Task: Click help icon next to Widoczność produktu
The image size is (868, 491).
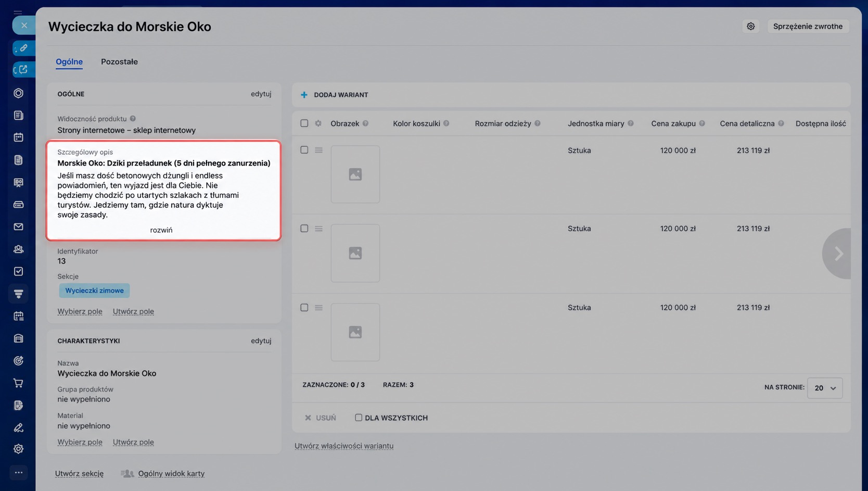Action: [x=133, y=119]
